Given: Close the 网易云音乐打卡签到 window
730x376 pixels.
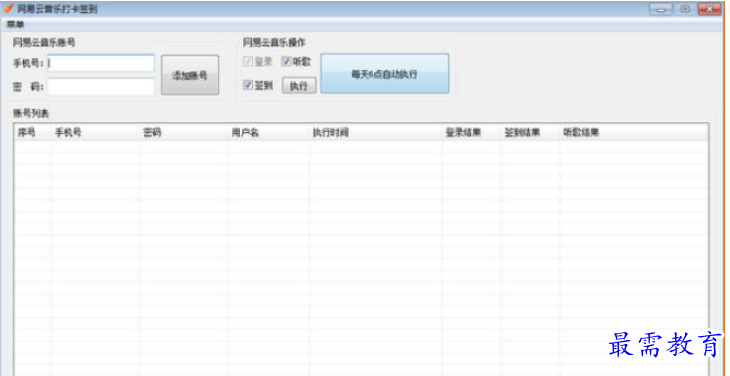Looking at the screenshot, I should (x=710, y=9).
